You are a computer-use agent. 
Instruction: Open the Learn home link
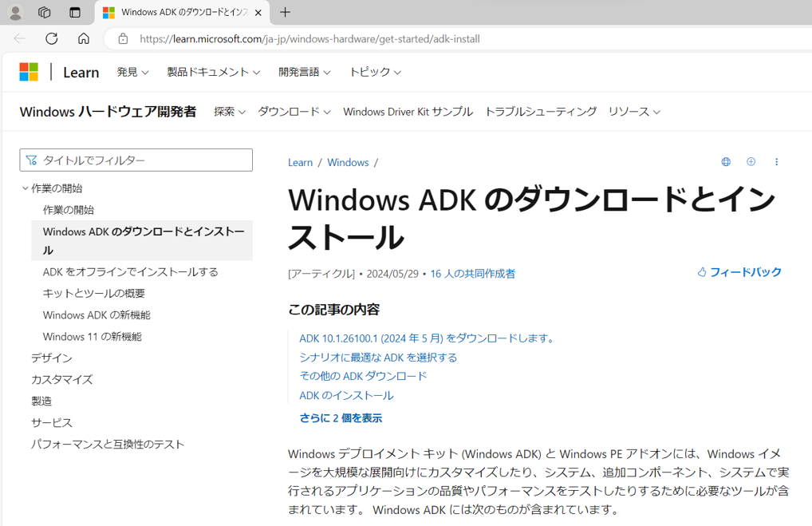81,73
